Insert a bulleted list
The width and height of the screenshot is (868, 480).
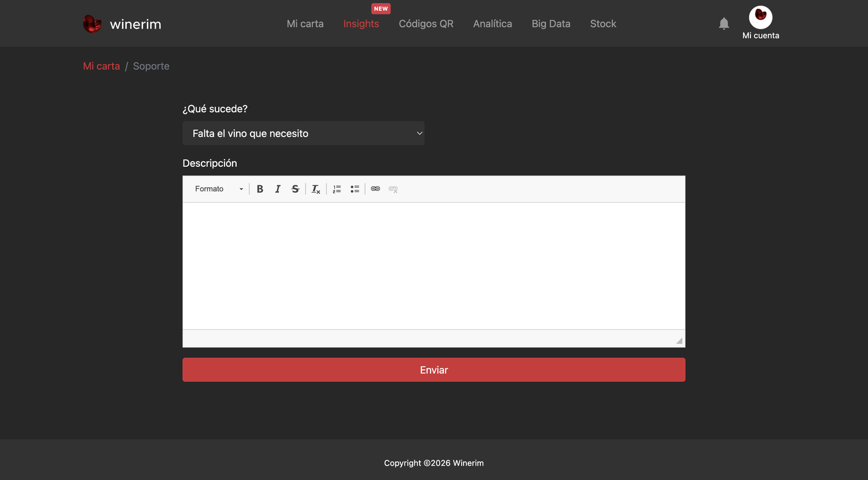[x=355, y=189]
